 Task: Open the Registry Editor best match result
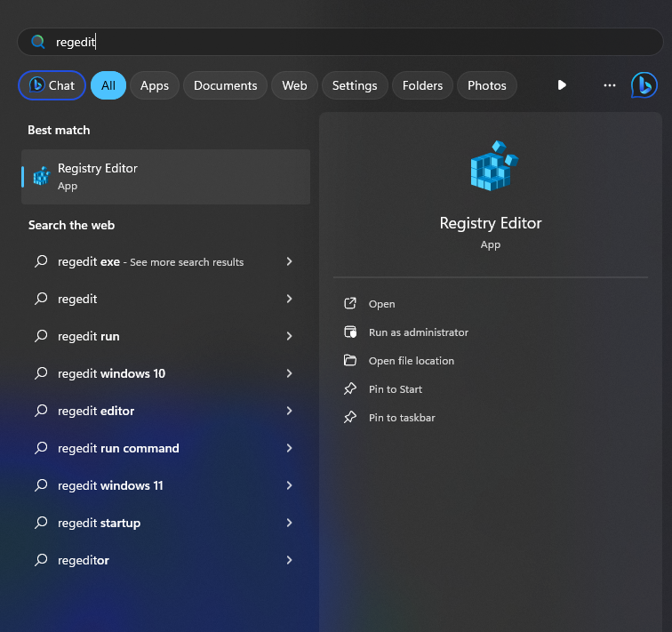coord(166,177)
